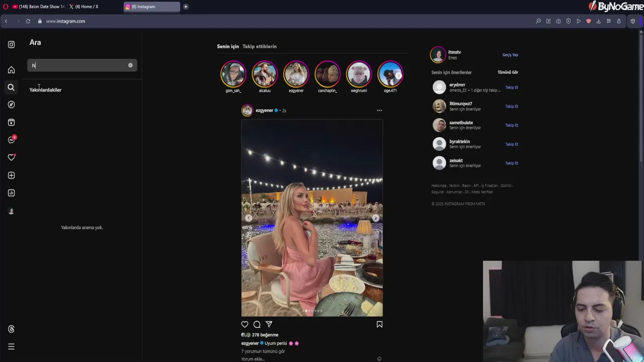Go to next photo in the post carousel

(x=375, y=218)
